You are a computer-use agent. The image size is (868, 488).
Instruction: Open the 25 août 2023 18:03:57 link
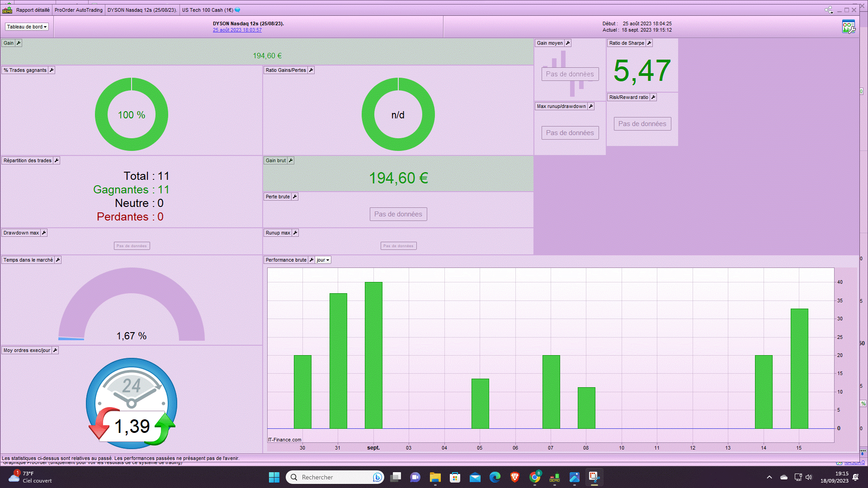237,30
